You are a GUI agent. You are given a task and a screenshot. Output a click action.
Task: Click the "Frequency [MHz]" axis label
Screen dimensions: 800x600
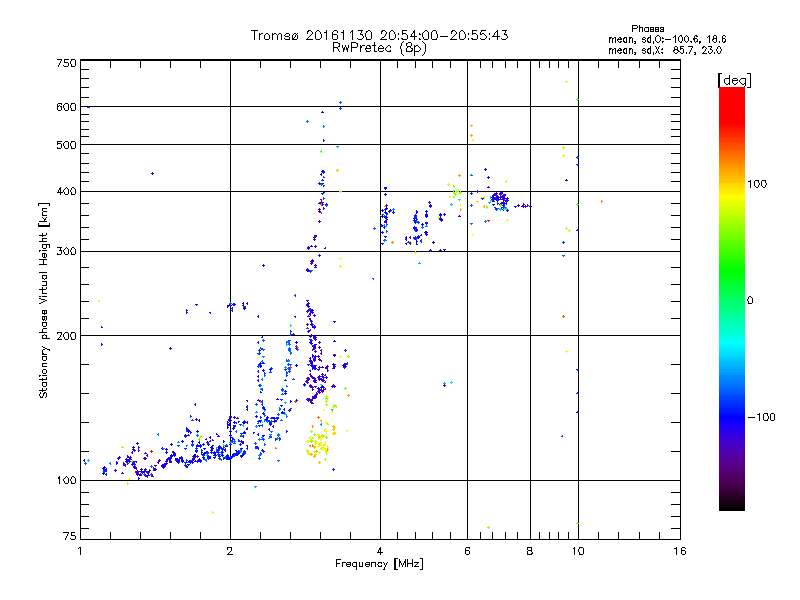click(x=379, y=564)
